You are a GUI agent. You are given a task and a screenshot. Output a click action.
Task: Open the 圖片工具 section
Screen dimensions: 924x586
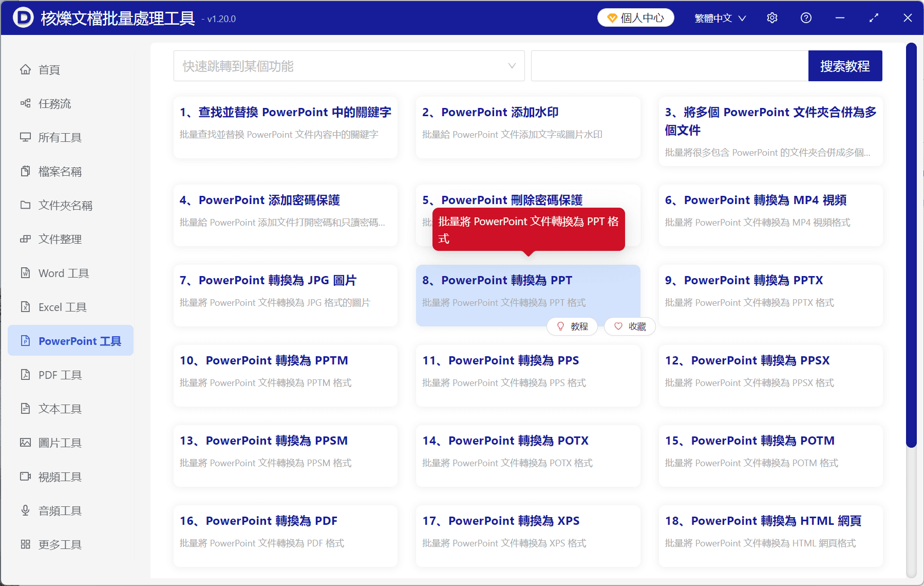pos(60,442)
